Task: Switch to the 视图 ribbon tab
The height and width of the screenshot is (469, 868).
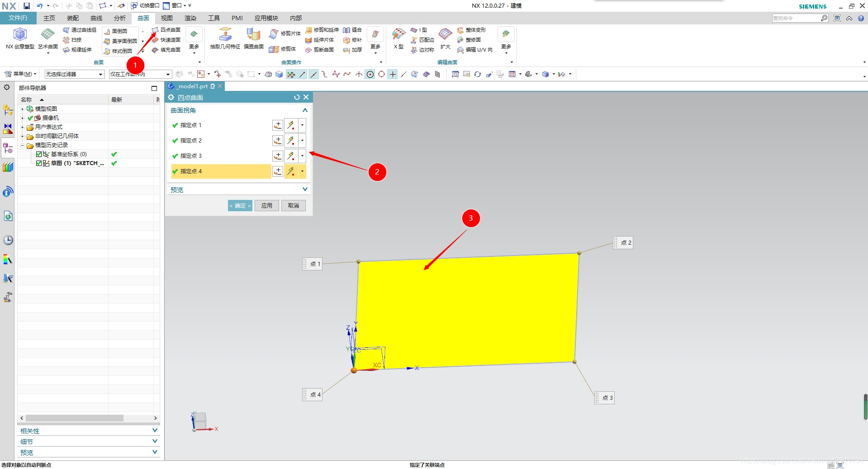Action: point(167,18)
